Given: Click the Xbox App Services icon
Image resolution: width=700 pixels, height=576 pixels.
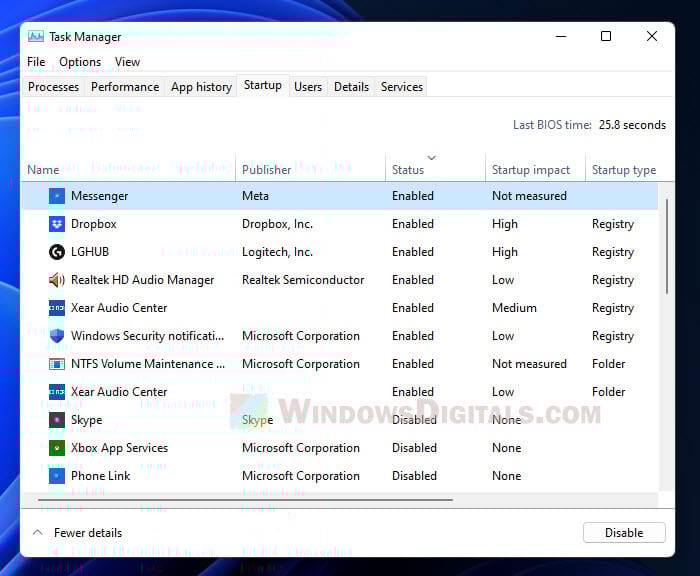Looking at the screenshot, I should [x=57, y=448].
